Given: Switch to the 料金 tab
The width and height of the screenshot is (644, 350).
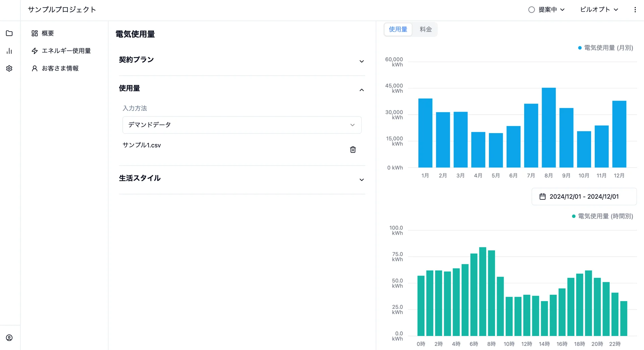Looking at the screenshot, I should [426, 29].
